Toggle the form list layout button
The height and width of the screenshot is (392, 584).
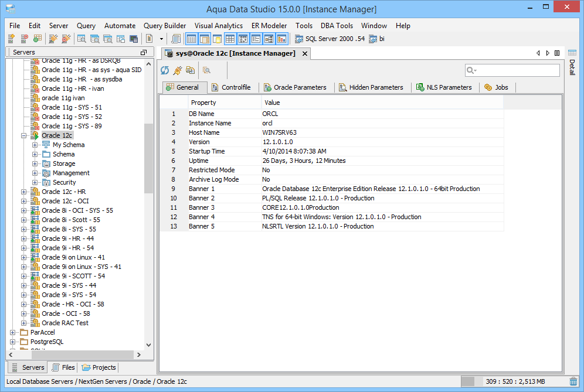point(256,39)
